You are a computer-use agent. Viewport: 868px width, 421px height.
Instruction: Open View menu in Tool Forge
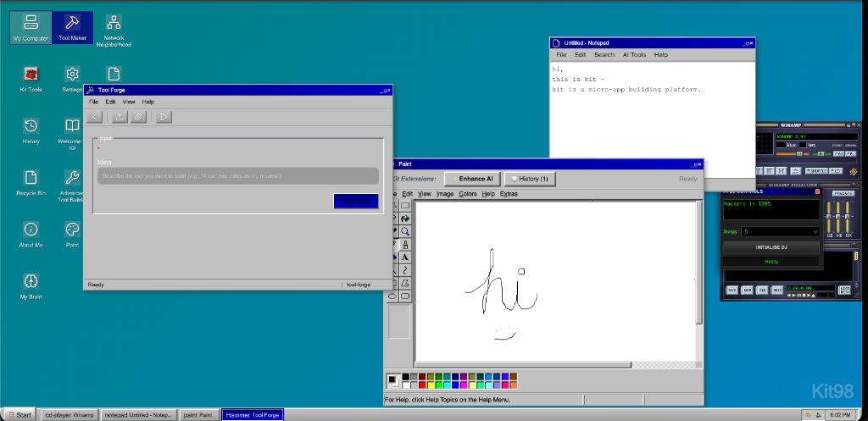[x=129, y=102]
